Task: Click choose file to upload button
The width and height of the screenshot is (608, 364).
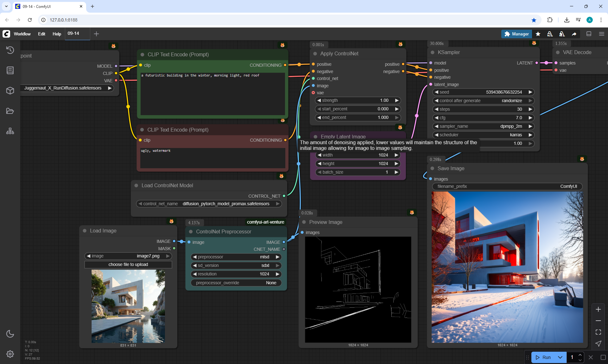Action: click(x=128, y=264)
